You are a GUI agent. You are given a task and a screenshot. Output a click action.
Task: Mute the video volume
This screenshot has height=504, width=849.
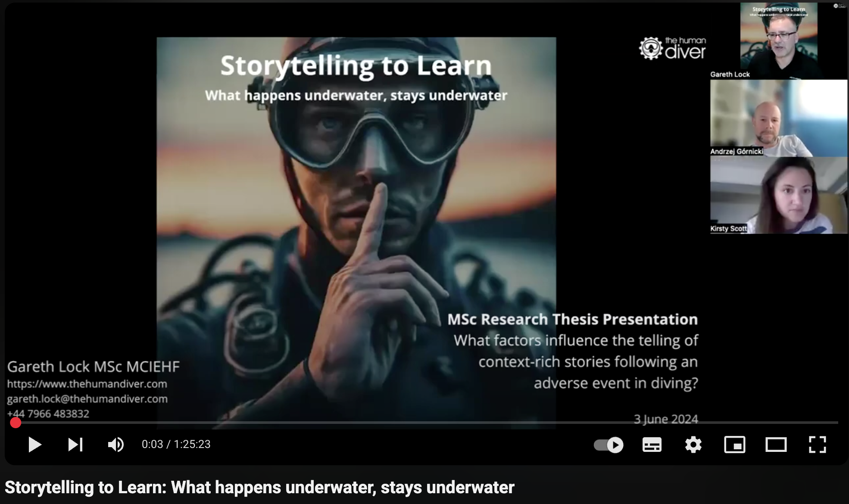click(115, 445)
